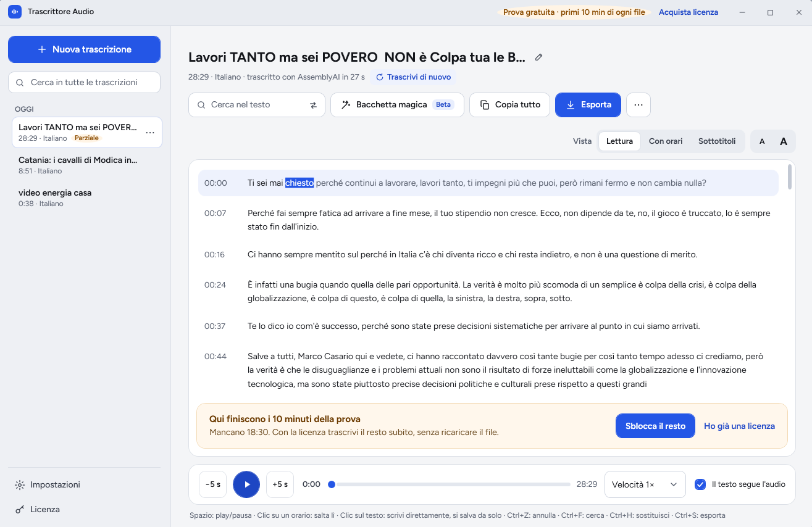Image resolution: width=812 pixels, height=527 pixels.
Task: Skip forward with the +5 s button
Action: coord(280,484)
